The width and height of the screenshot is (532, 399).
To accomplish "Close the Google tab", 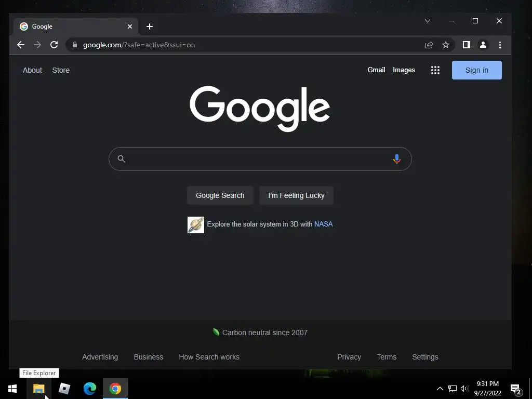I will [x=129, y=26].
